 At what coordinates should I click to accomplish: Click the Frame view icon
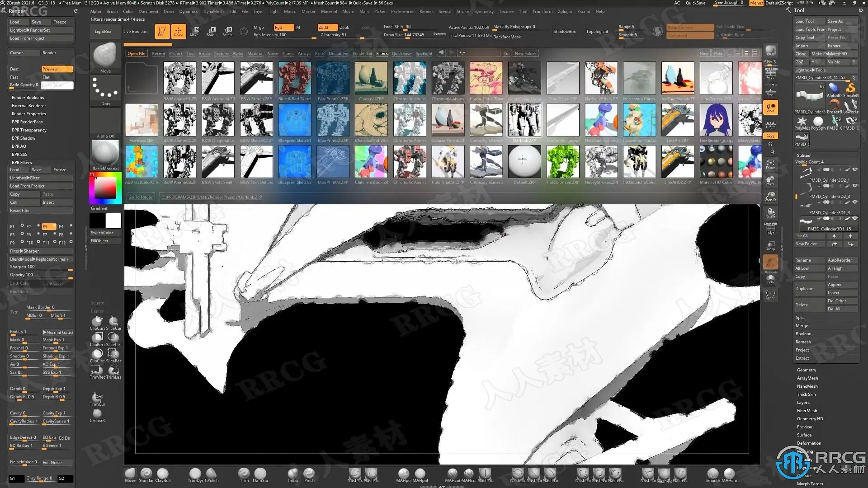[x=770, y=164]
